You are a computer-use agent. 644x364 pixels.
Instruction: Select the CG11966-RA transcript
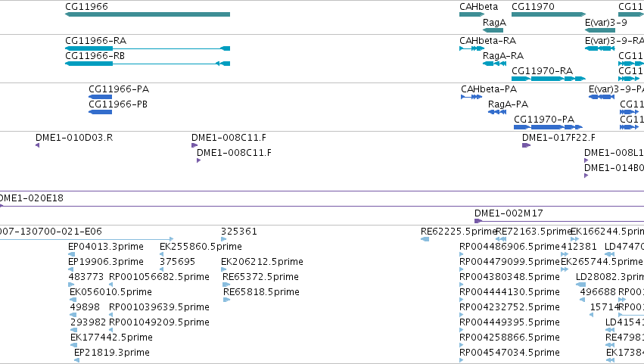148,48
